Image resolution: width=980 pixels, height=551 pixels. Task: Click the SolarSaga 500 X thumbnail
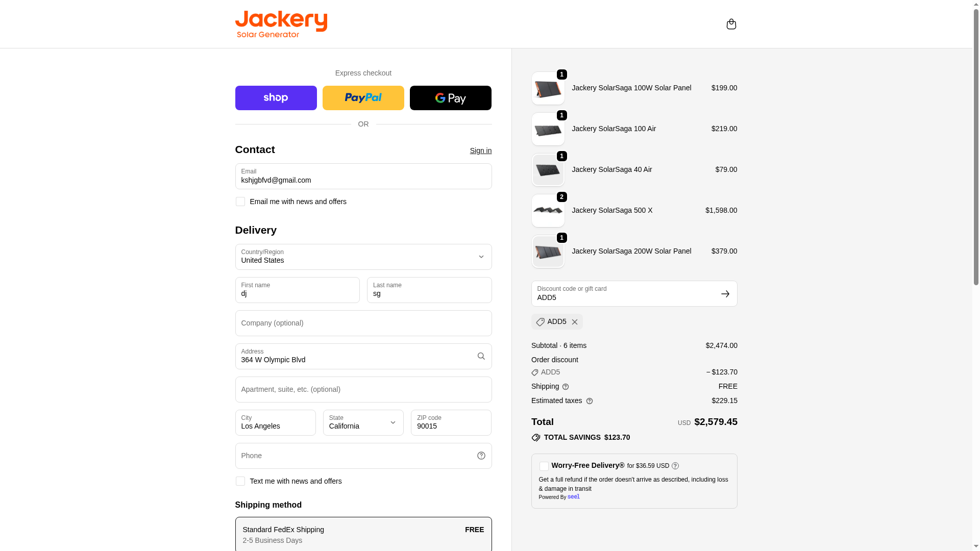548,211
